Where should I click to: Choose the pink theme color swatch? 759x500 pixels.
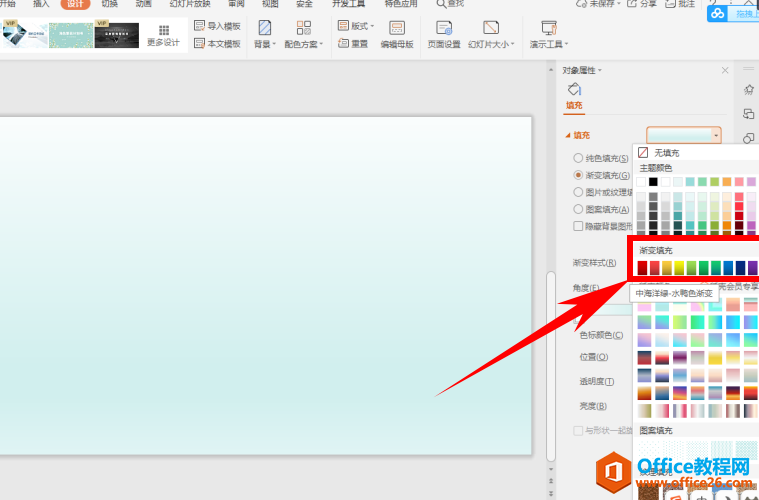739,182
